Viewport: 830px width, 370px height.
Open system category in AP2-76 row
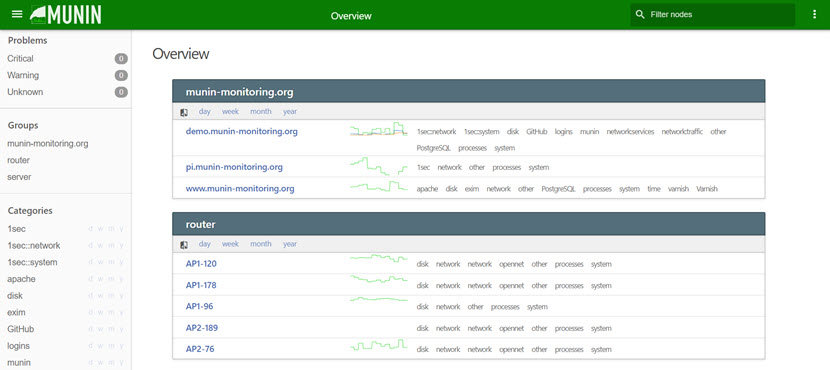click(601, 350)
